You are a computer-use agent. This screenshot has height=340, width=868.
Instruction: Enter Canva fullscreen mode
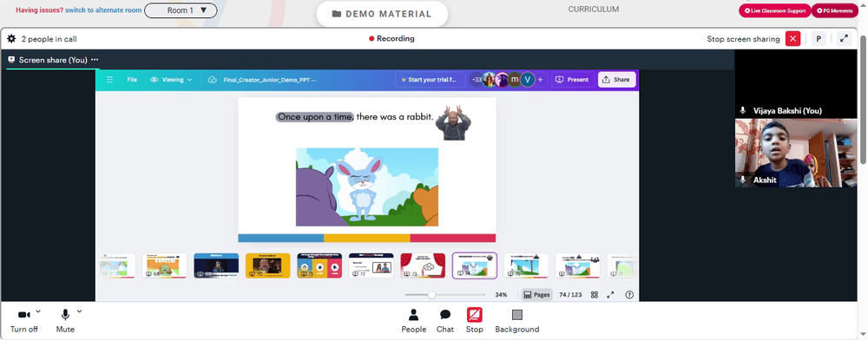click(610, 295)
